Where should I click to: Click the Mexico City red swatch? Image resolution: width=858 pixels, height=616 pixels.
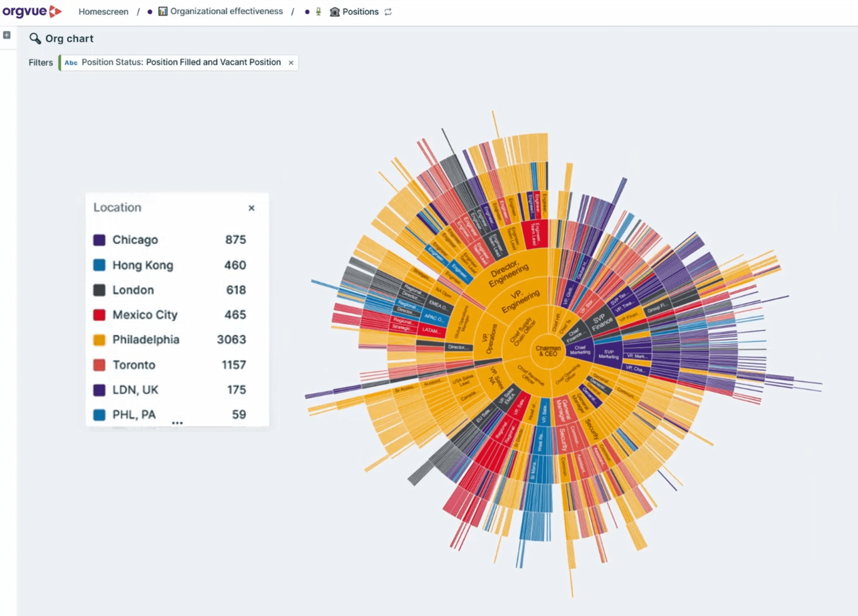[x=99, y=315]
